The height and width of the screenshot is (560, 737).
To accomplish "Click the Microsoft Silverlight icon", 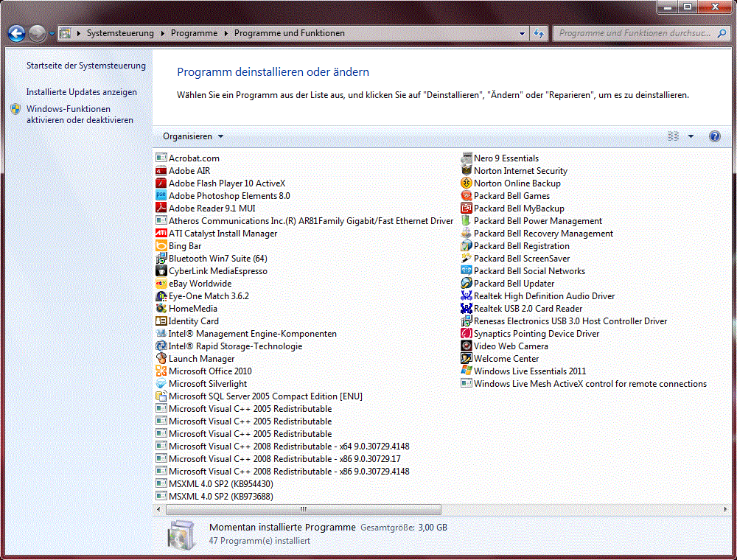I will [x=161, y=384].
